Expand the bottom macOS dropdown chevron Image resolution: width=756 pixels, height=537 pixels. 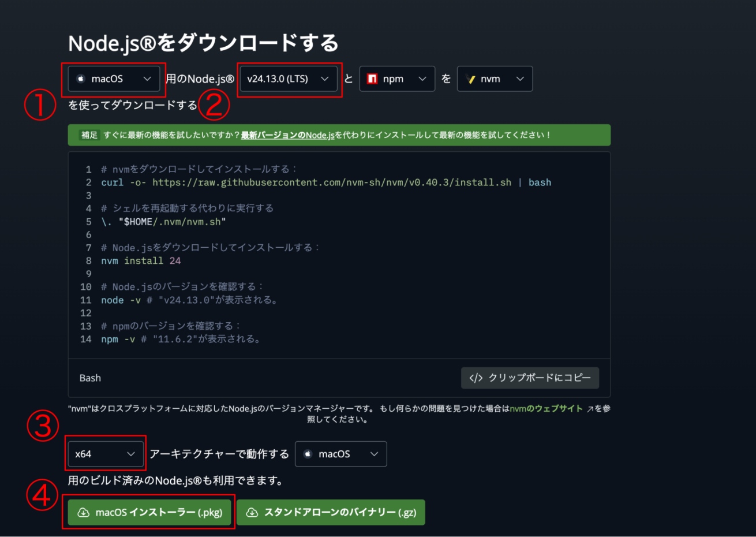click(374, 454)
